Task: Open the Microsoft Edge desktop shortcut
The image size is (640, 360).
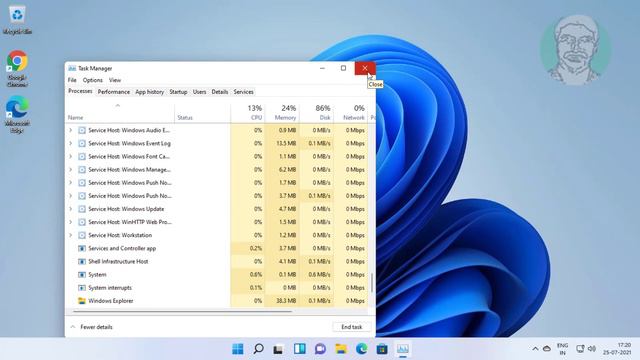Action: 17,114
